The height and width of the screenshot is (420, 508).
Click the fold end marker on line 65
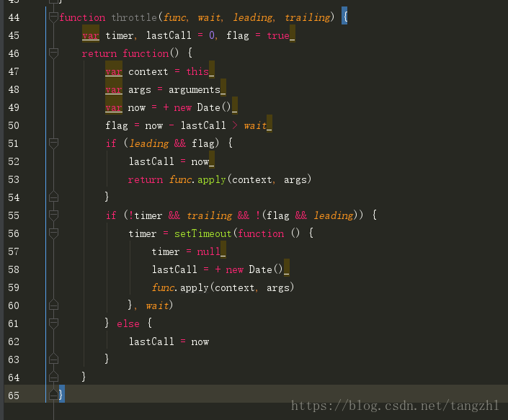(x=53, y=395)
